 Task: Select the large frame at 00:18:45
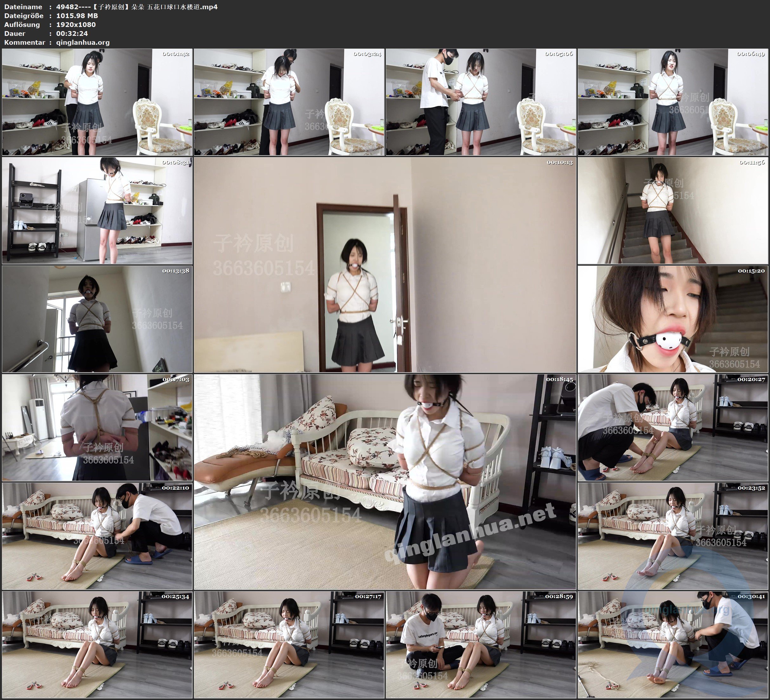click(385, 482)
